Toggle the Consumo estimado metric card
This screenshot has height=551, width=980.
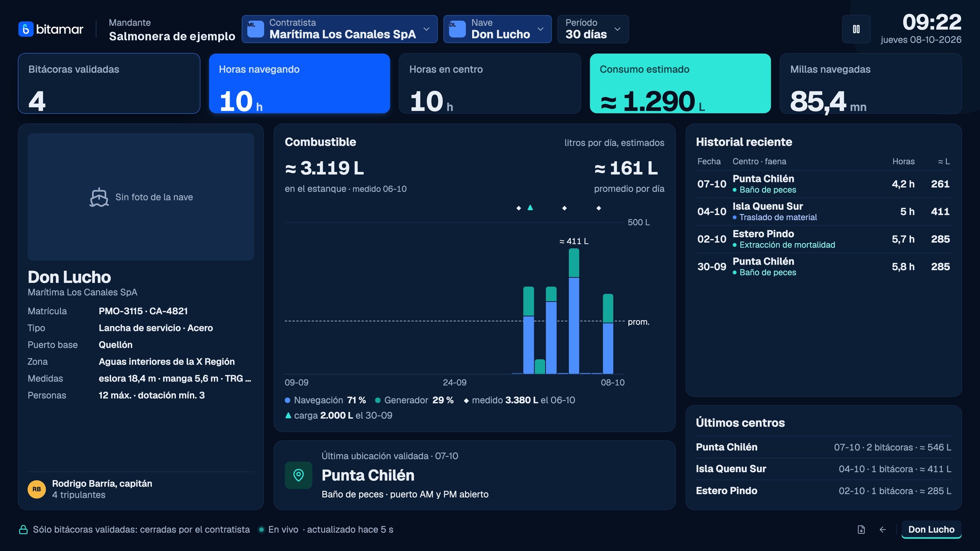(x=680, y=83)
